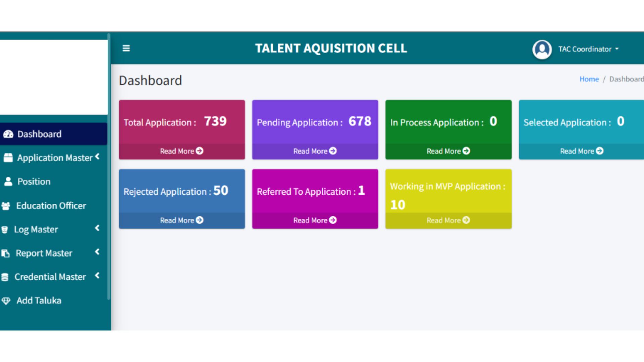
Task: Select the Dashboard speedometer icon
Action: click(8, 134)
